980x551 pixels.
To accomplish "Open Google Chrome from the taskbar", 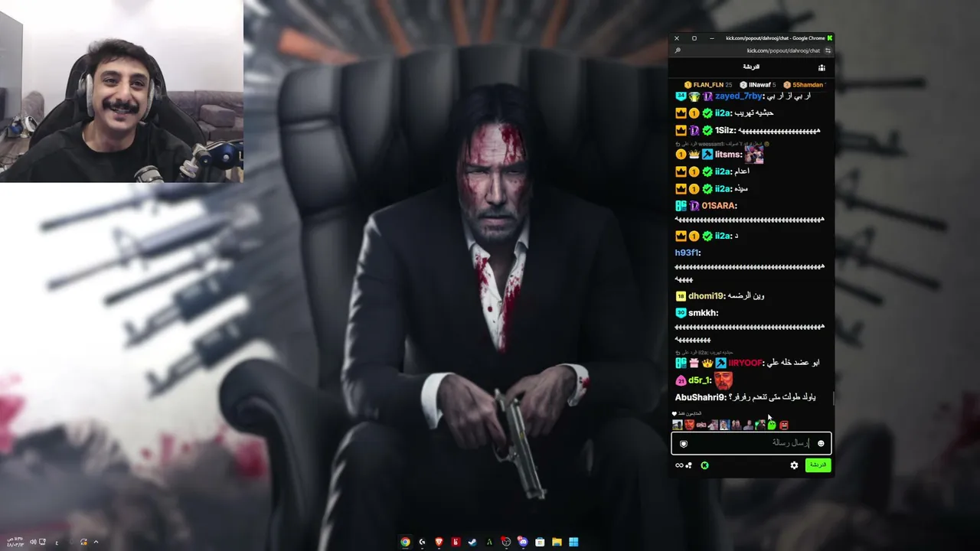I will click(405, 542).
